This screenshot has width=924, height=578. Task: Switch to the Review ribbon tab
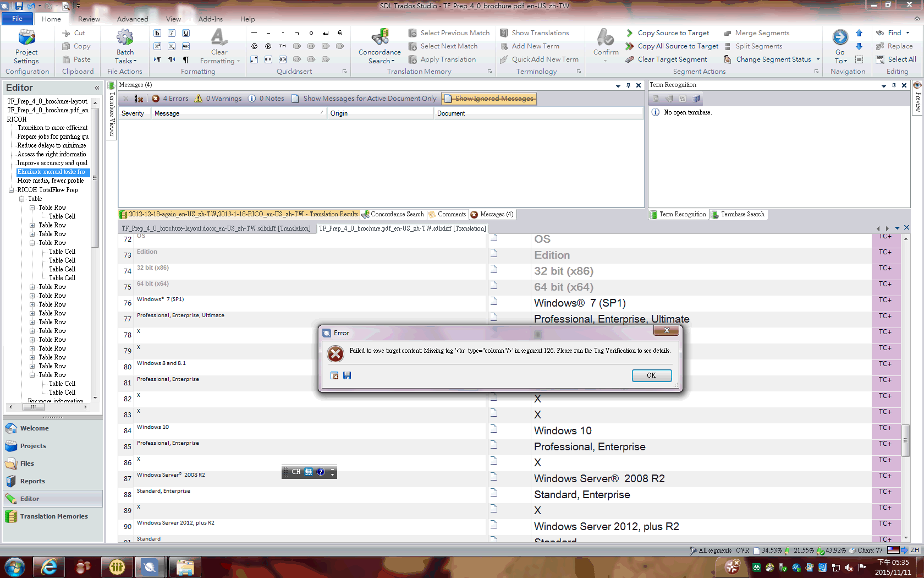pos(89,19)
